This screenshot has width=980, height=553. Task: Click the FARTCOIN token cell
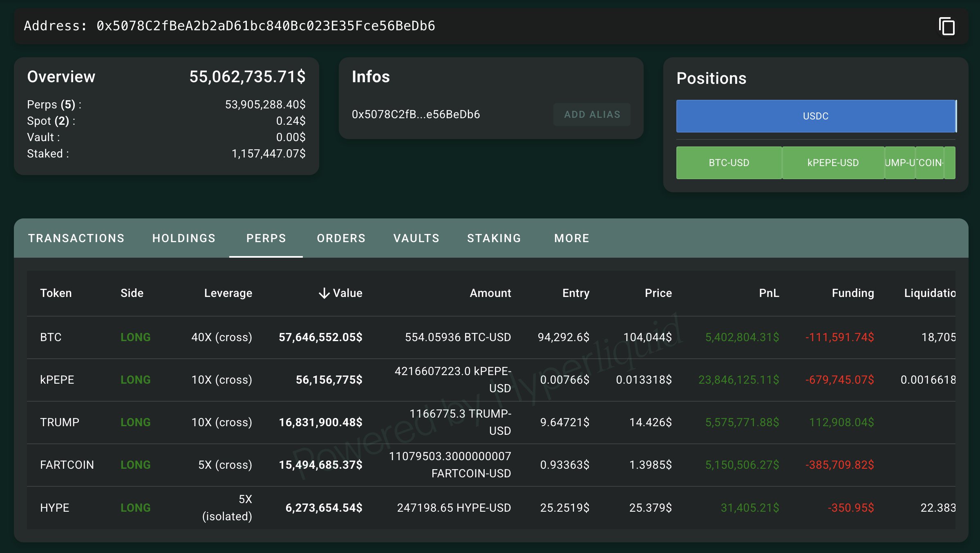[67, 465]
